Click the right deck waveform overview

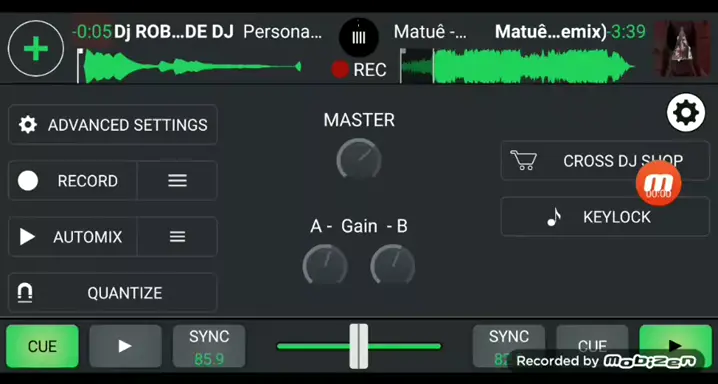pos(517,67)
